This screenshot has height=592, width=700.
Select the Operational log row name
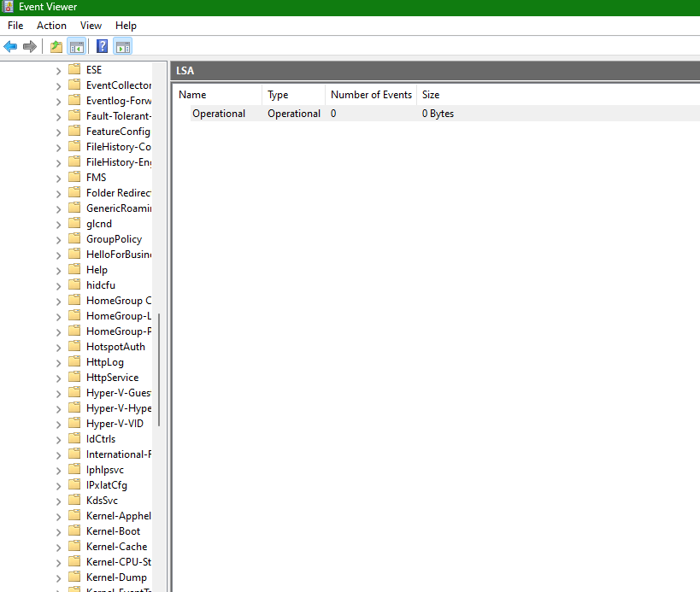[219, 114]
